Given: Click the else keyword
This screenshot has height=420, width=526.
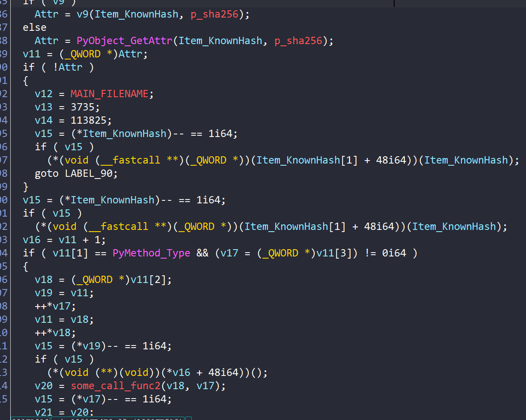Looking at the screenshot, I should click(35, 27).
